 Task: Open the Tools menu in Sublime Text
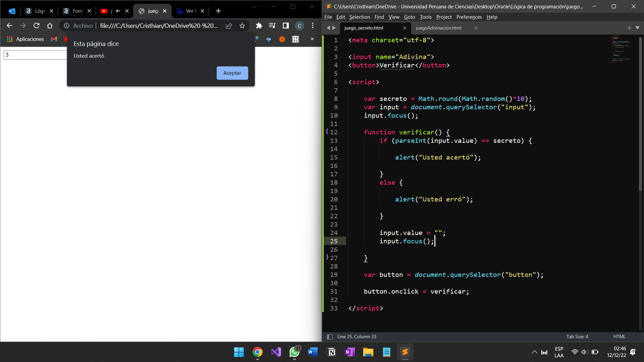[x=426, y=17]
